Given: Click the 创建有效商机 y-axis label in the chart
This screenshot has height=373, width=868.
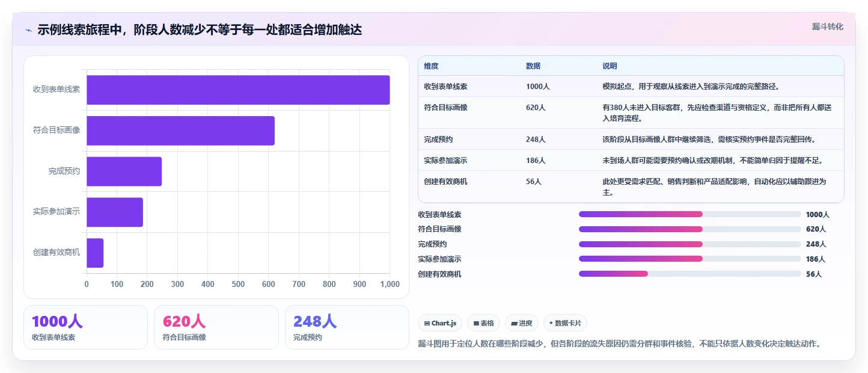Looking at the screenshot, I should (x=57, y=253).
